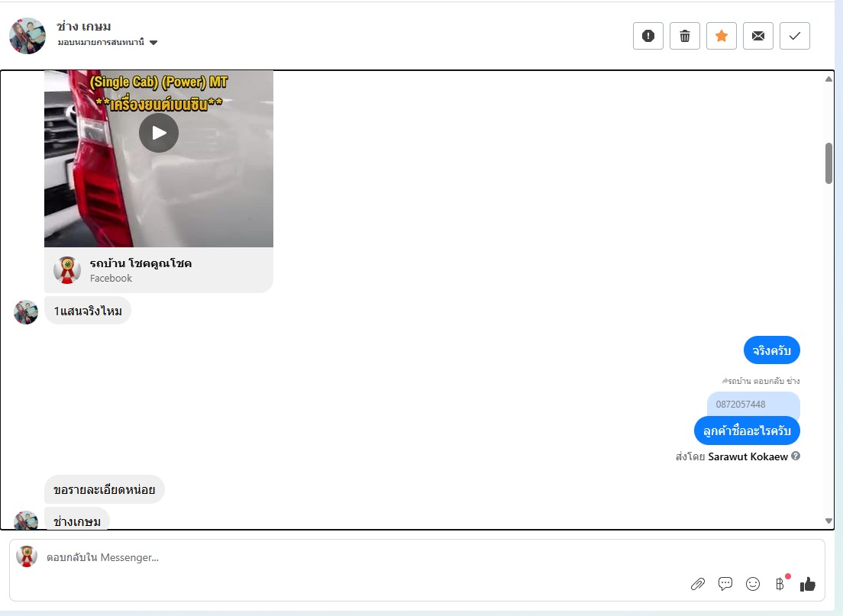Mark conversation as spam with exclamation icon
This screenshot has width=843, height=616.
pos(648,36)
